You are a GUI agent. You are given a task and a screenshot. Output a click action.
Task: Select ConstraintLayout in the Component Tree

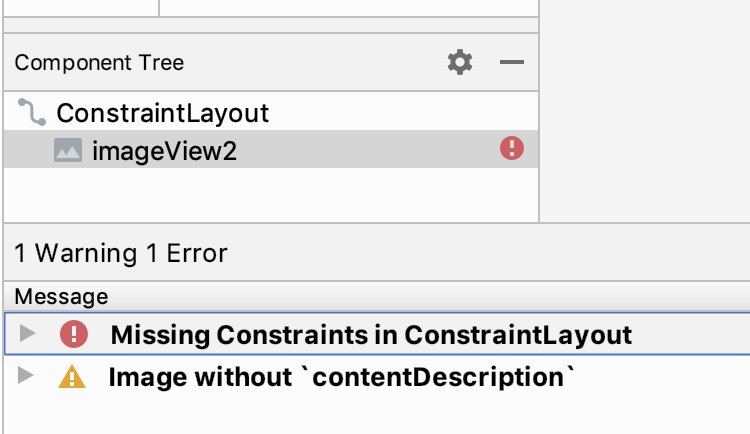[x=162, y=113]
